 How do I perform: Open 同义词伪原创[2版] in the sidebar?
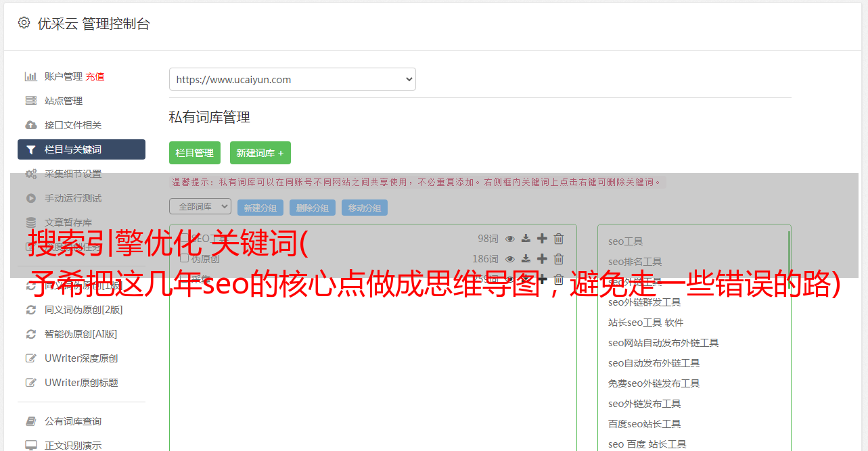tap(84, 310)
